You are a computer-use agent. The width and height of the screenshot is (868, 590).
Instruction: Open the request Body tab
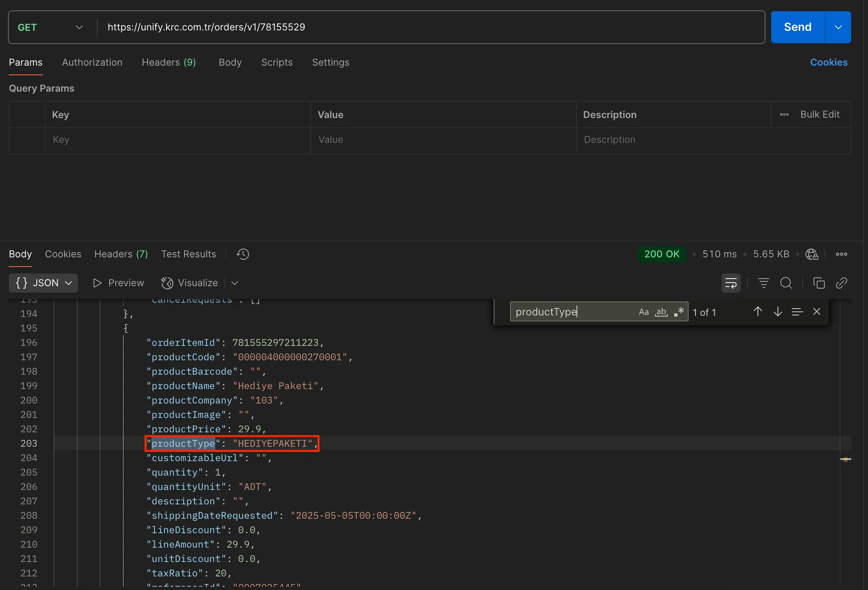[230, 62]
